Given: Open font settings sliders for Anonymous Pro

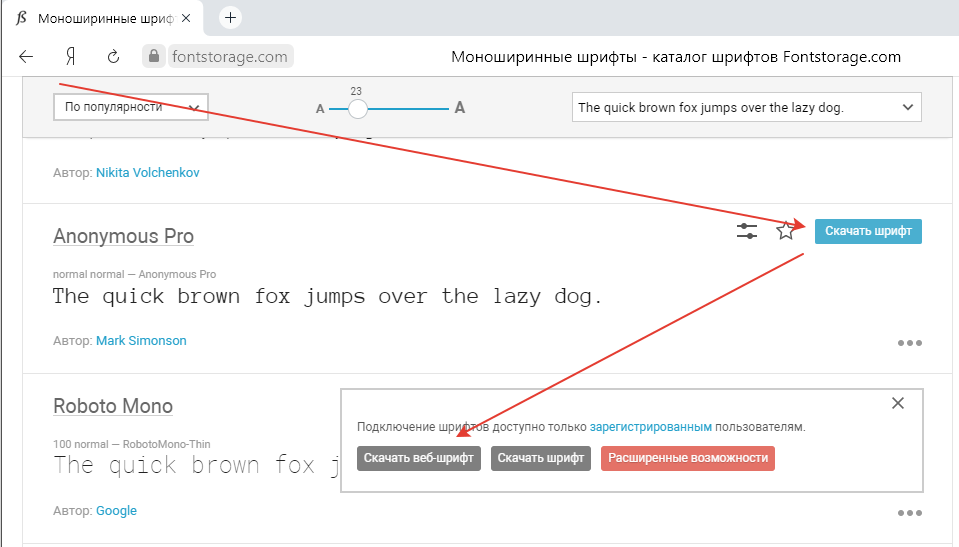Looking at the screenshot, I should point(747,232).
